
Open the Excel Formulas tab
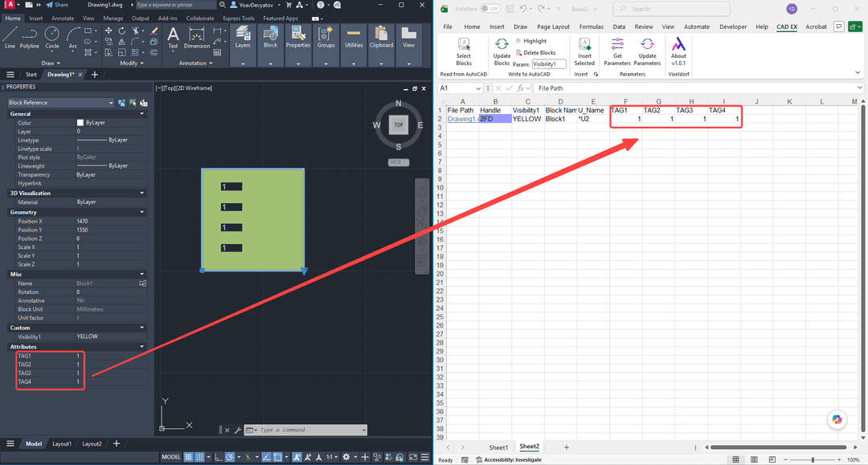click(592, 27)
